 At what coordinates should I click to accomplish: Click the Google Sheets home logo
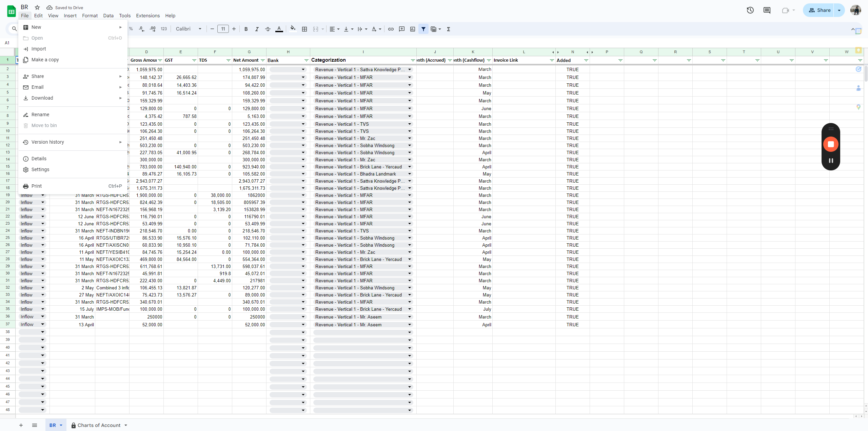[11, 11]
